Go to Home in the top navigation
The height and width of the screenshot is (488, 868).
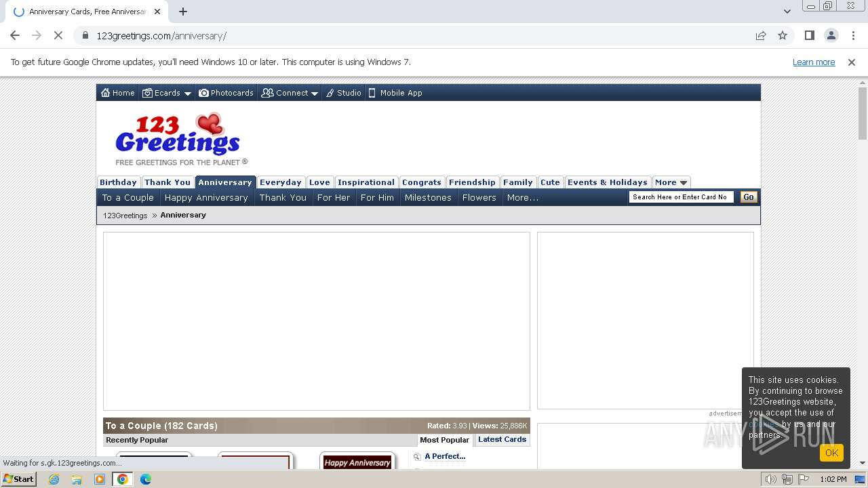coord(118,93)
